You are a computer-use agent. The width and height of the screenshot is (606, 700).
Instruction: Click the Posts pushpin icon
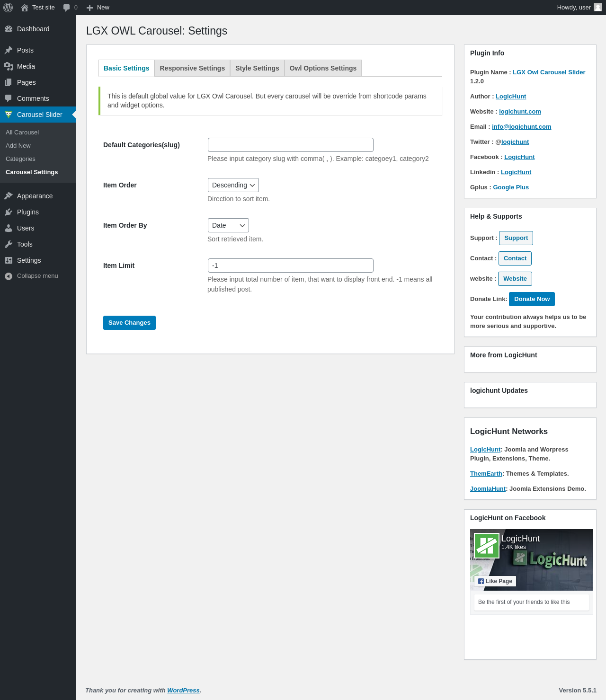9,50
